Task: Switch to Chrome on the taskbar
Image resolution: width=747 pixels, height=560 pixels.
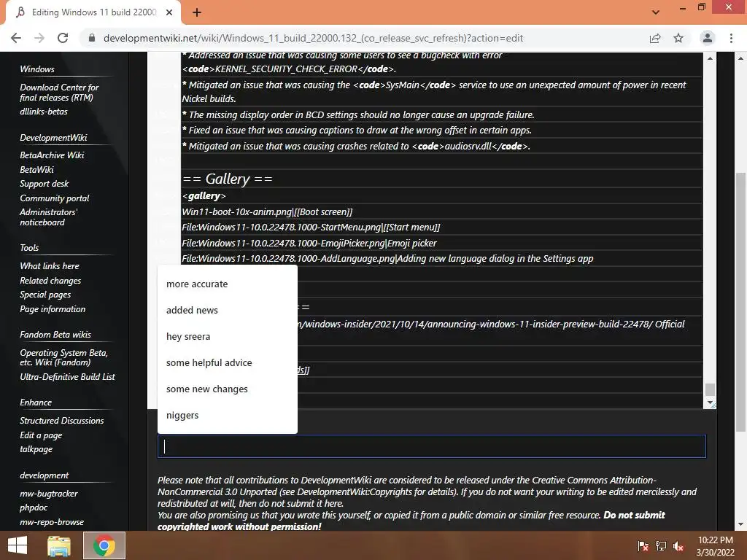Action: click(x=104, y=545)
